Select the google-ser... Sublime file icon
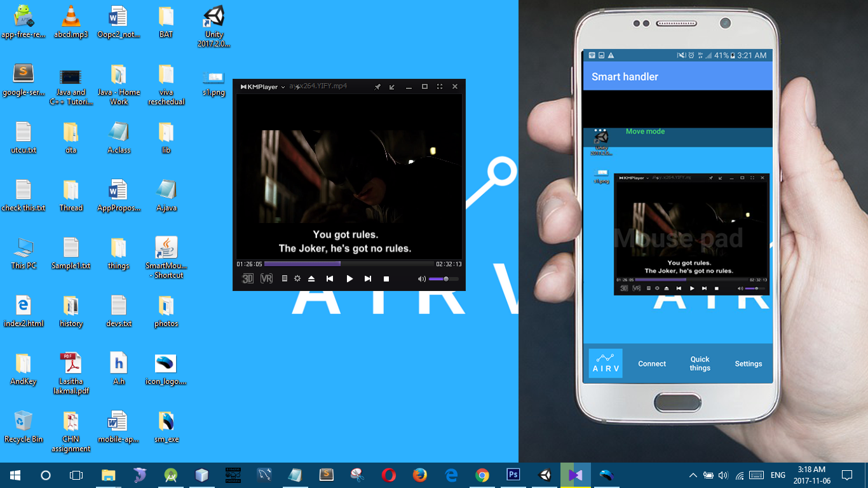 coord(24,80)
